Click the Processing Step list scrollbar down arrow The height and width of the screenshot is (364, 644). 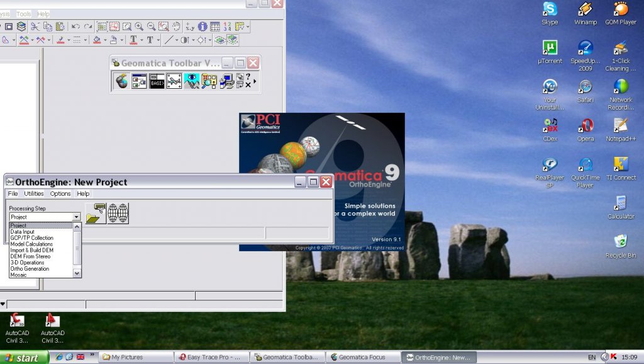pos(77,273)
